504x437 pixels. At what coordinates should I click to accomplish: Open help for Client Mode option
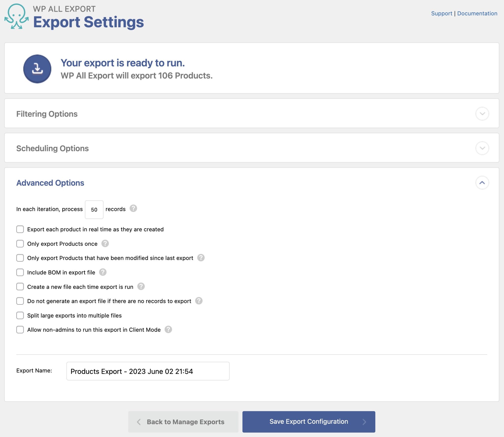coord(169,330)
